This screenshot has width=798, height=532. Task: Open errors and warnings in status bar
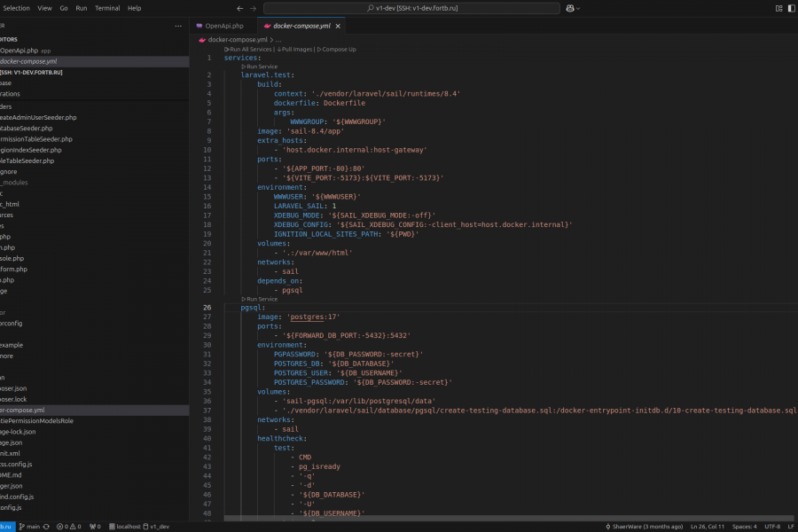pos(69,526)
